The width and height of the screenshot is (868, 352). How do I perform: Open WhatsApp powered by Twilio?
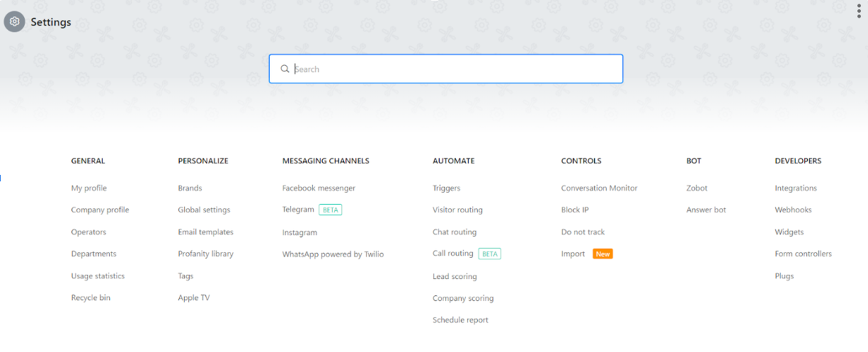click(x=333, y=254)
